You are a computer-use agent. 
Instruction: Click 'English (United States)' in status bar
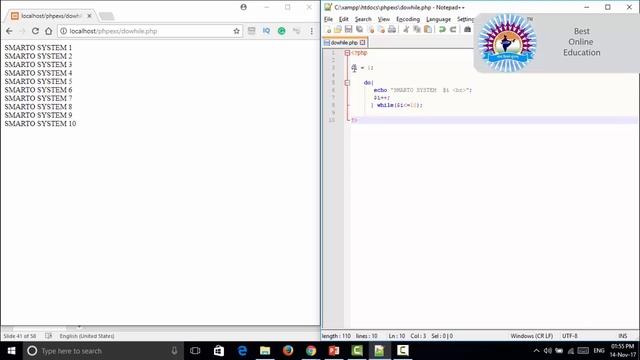pyautogui.click(x=87, y=336)
